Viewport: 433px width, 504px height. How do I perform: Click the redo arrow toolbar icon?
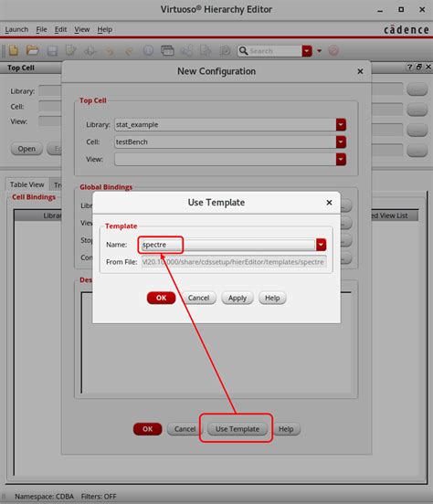(129, 51)
